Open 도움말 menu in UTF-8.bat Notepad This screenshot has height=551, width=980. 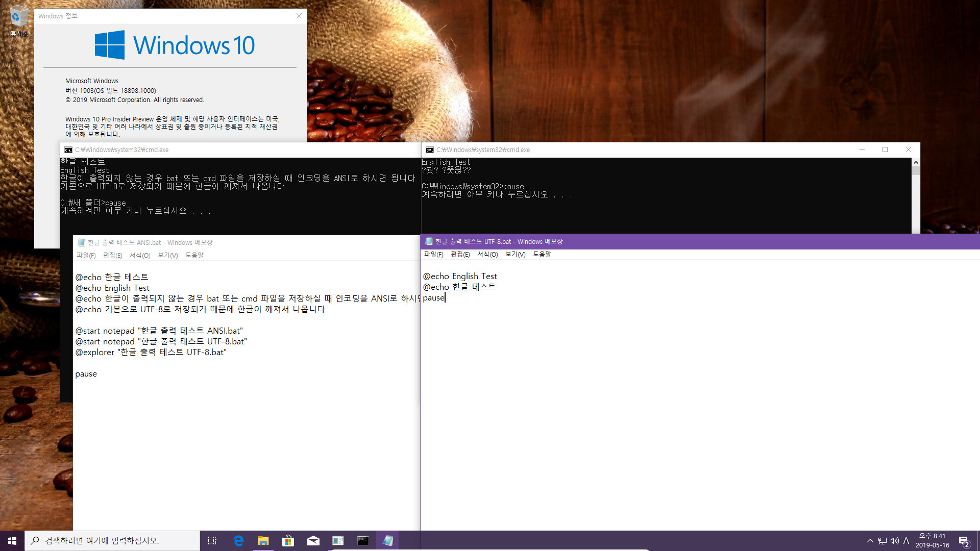click(x=542, y=254)
